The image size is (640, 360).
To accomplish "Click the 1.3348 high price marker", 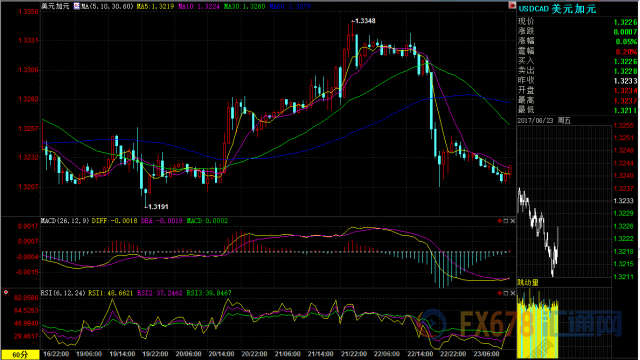I will coord(364,21).
